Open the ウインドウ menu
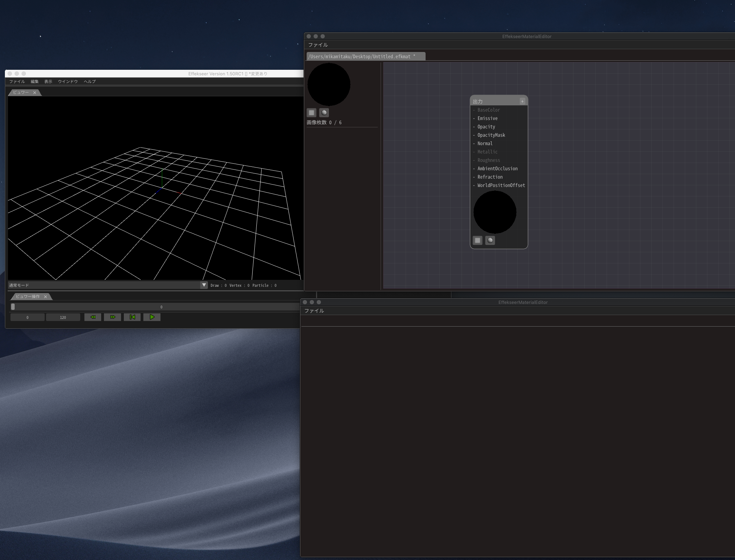Screen dimensions: 735x560 coord(68,82)
